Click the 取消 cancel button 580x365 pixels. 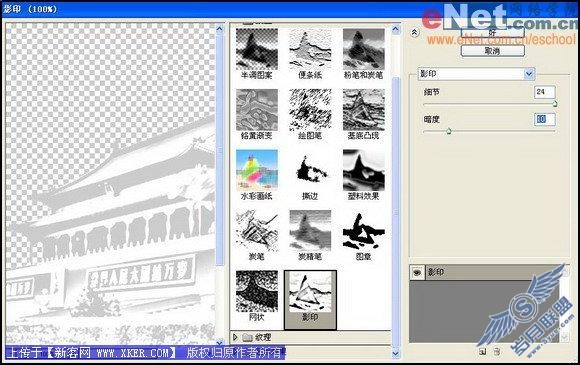pyautogui.click(x=492, y=51)
